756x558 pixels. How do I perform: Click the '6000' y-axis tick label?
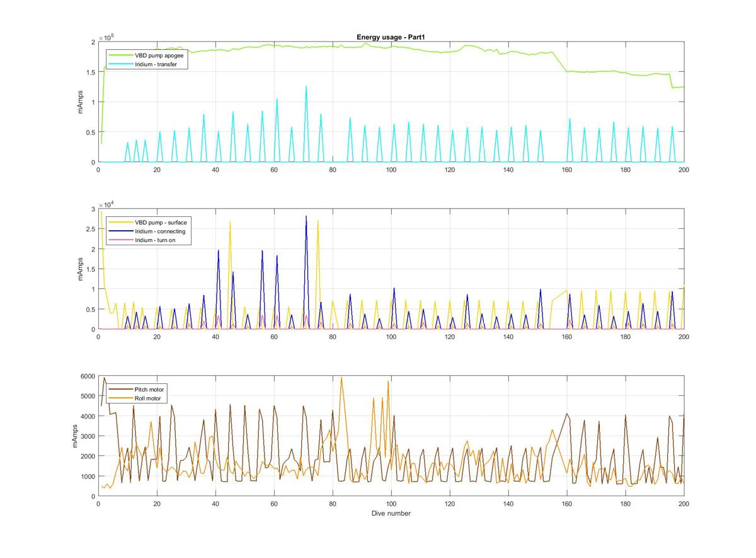(87, 376)
